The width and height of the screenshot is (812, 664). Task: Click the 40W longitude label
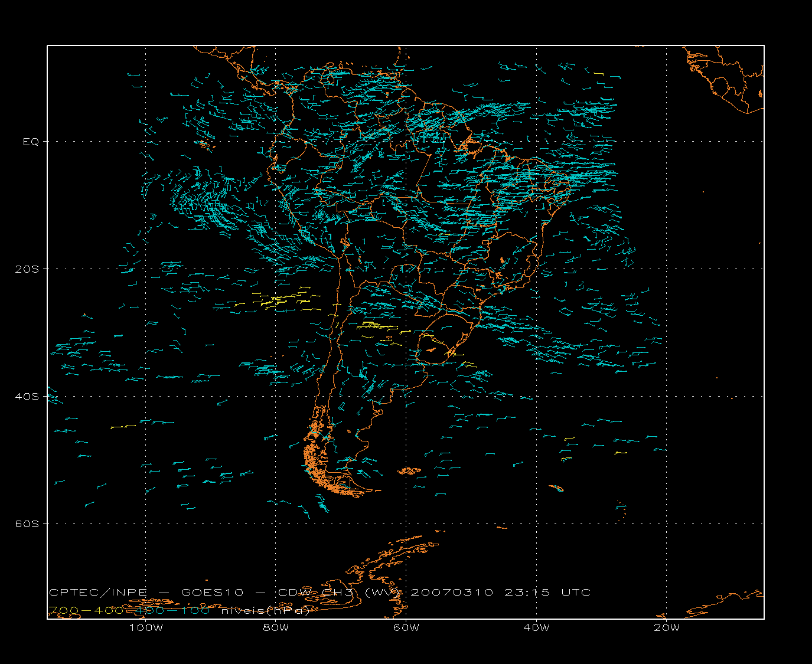pos(536,627)
